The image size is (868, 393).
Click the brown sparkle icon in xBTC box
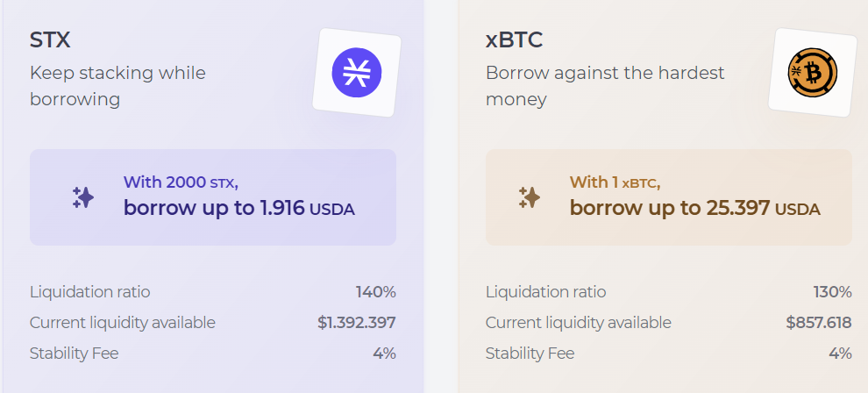[x=529, y=197]
